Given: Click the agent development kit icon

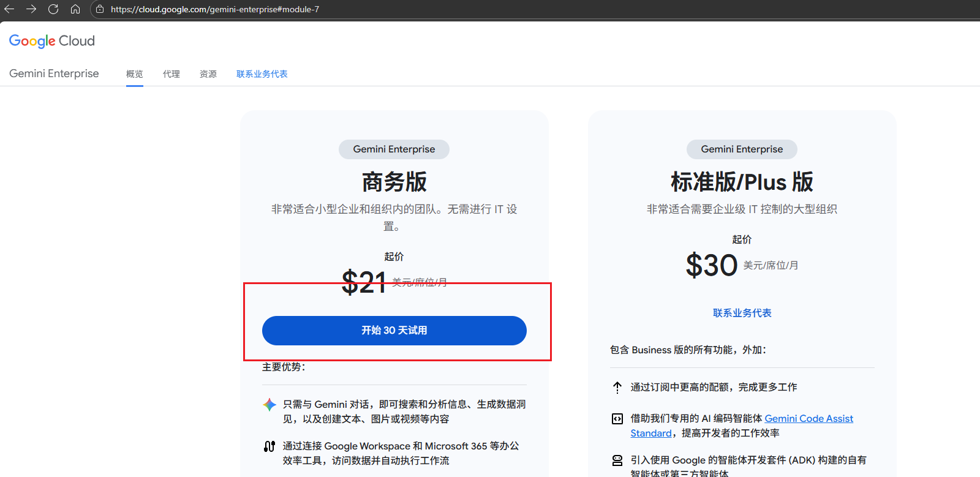Looking at the screenshot, I should coord(617,460).
